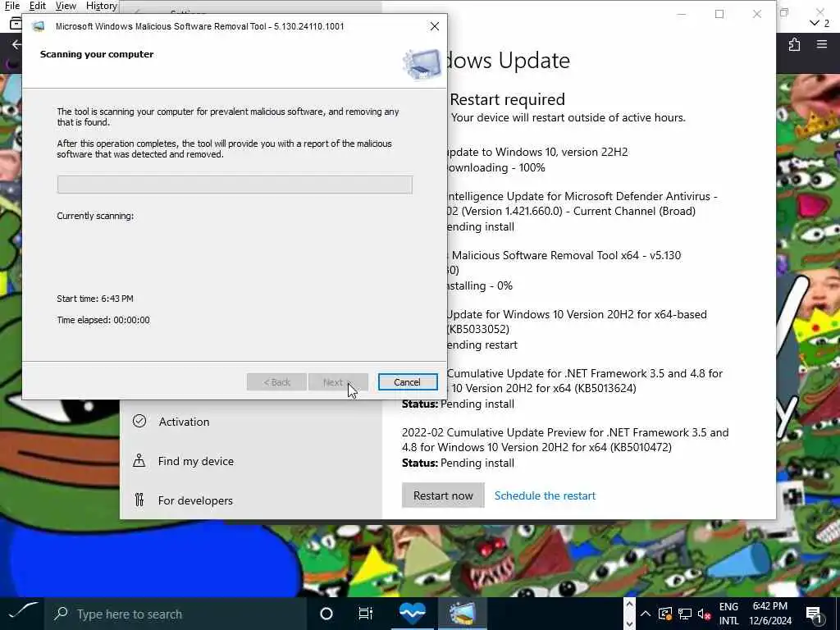Viewport: 840px width, 630px height.
Task: Click the Malicious Software Removal Tool title bar icon
Action: (x=38, y=26)
